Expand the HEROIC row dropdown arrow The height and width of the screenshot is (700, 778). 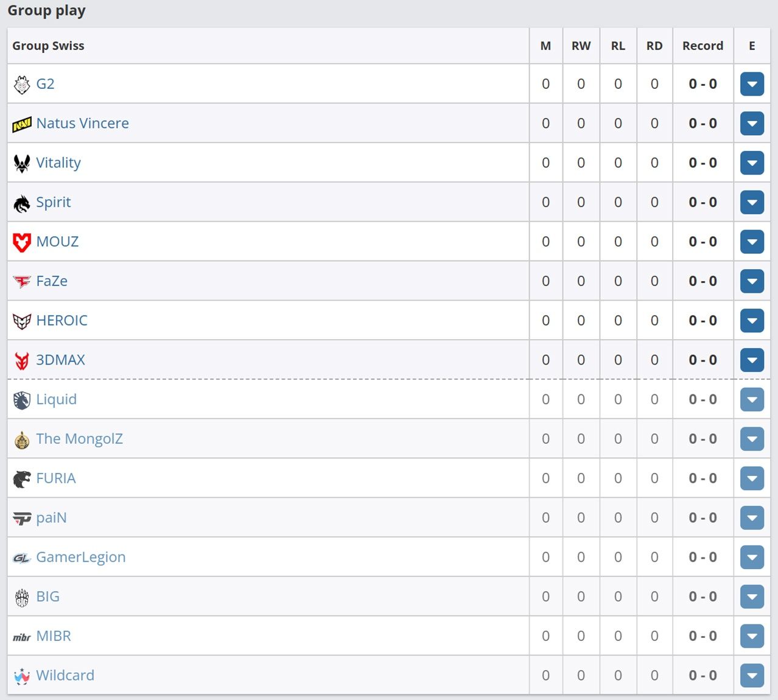752,321
